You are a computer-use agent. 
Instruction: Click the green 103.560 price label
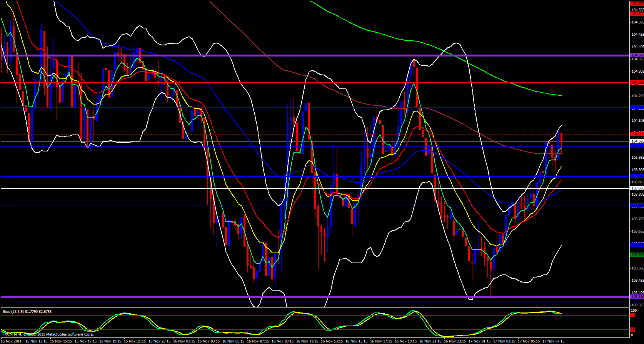637,255
